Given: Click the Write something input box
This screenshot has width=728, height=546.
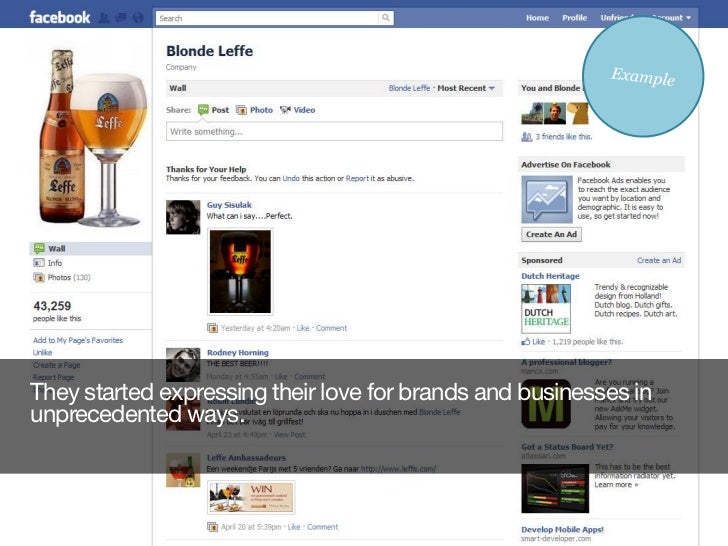Looking at the screenshot, I should (334, 131).
